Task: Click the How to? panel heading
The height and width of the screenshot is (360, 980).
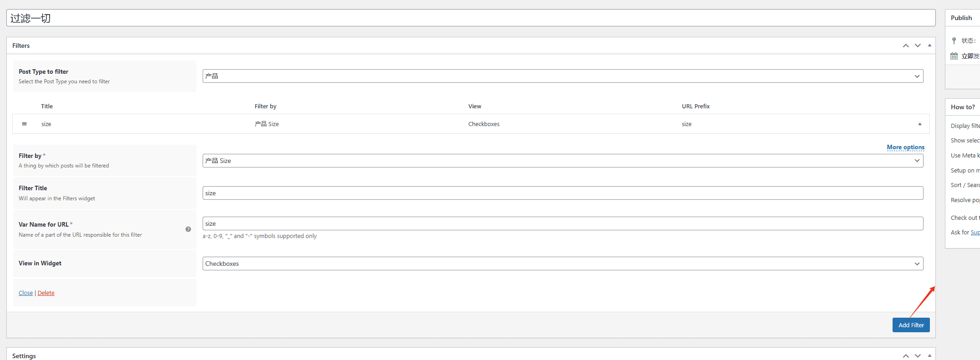Action: [x=963, y=107]
